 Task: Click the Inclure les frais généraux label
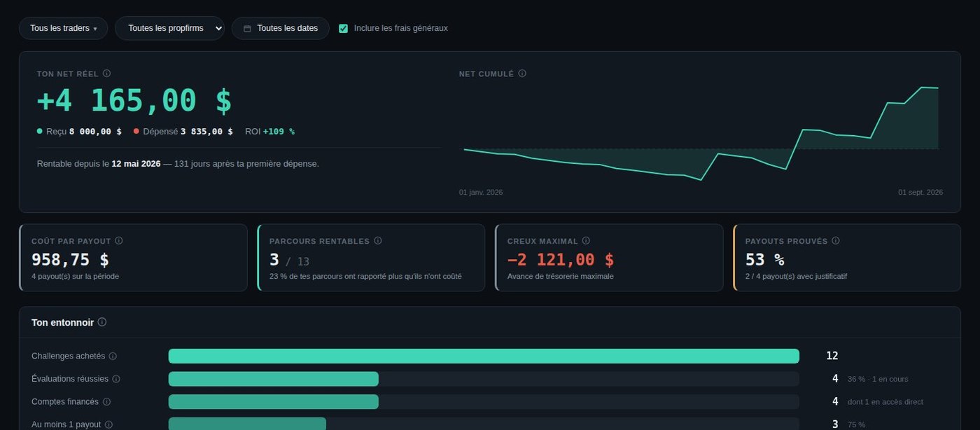pos(400,28)
